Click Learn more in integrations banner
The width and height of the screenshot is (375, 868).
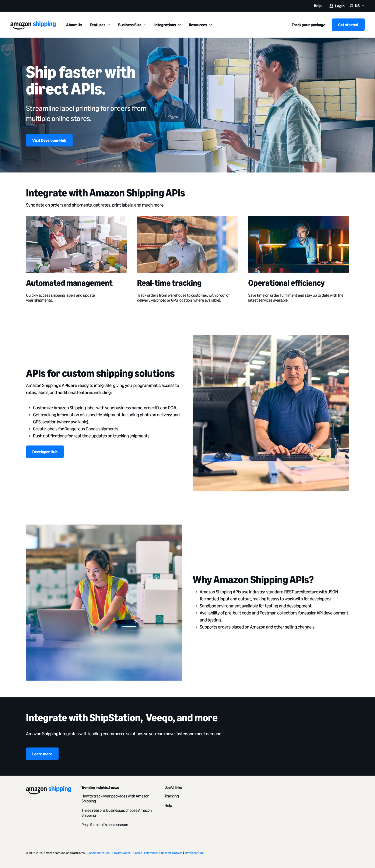coord(42,754)
